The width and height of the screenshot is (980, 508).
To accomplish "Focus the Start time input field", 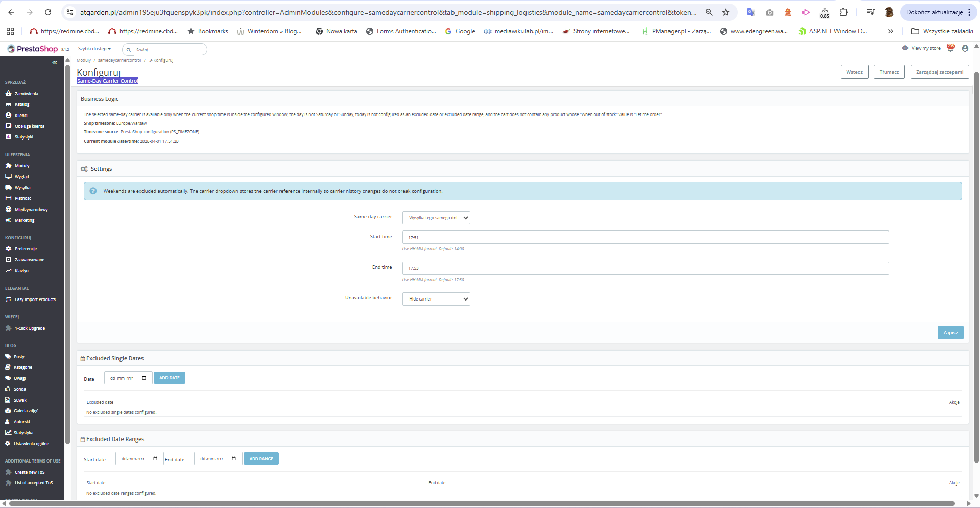I will 646,237.
